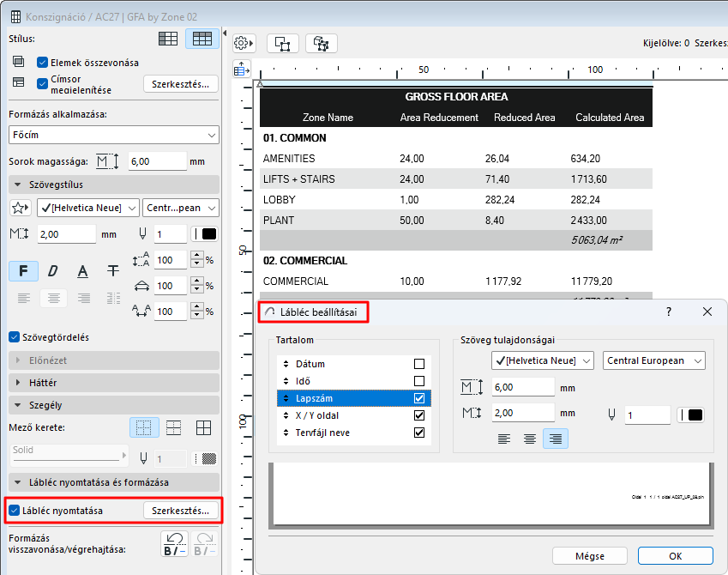Open the footer text pen color swatch
Screen dimensions: 728x575
690,415
